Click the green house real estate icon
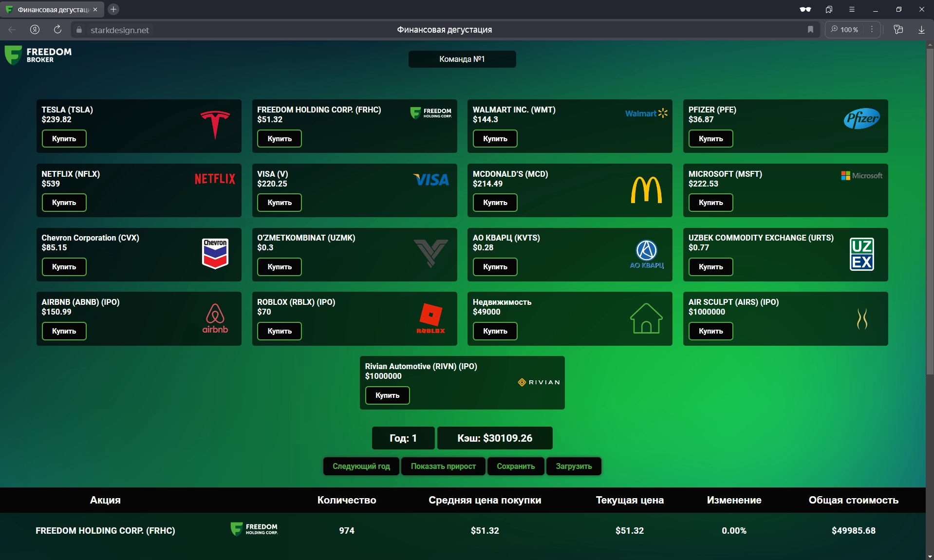Viewport: 934px width, 560px height. [x=646, y=318]
